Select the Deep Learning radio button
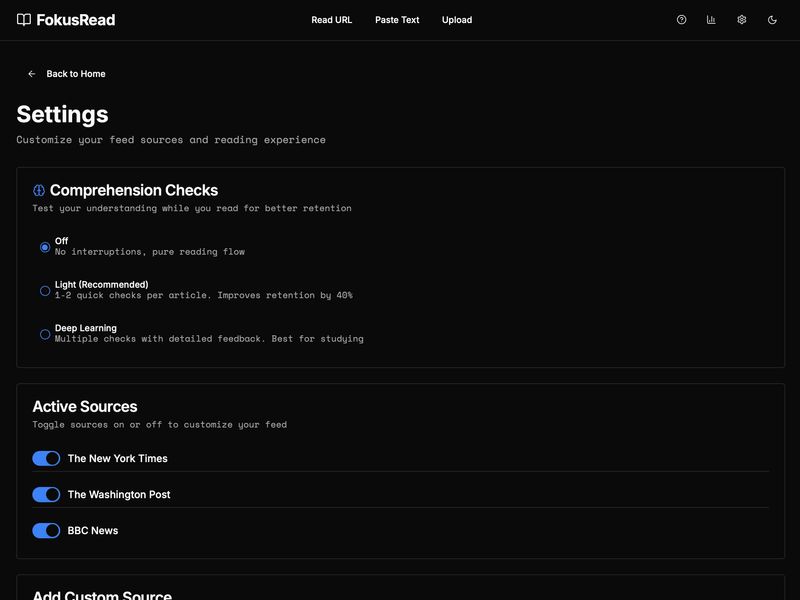Image resolution: width=800 pixels, height=600 pixels. [x=45, y=334]
